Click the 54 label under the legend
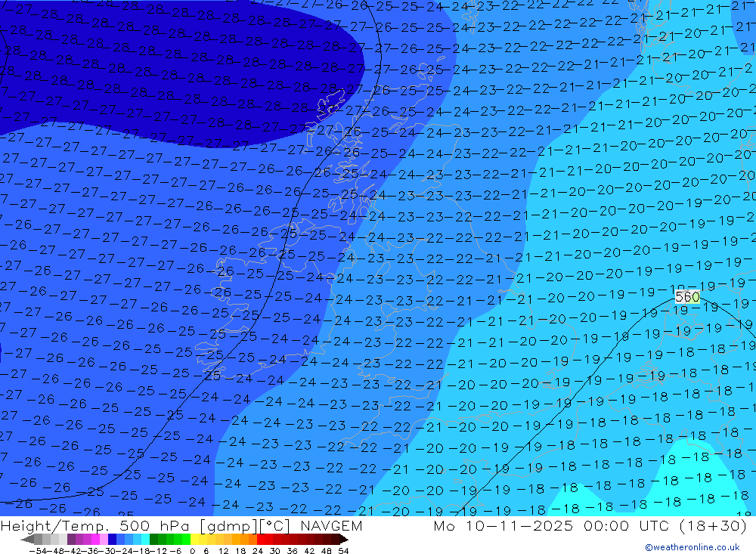Screen dimensions: 756x554 [x=343, y=551]
